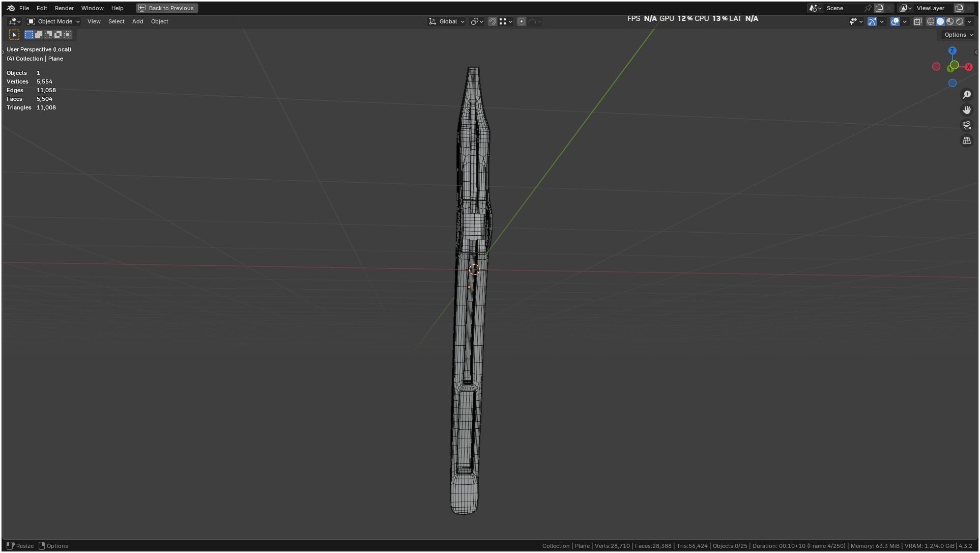Click the X axis gizmo

(968, 67)
